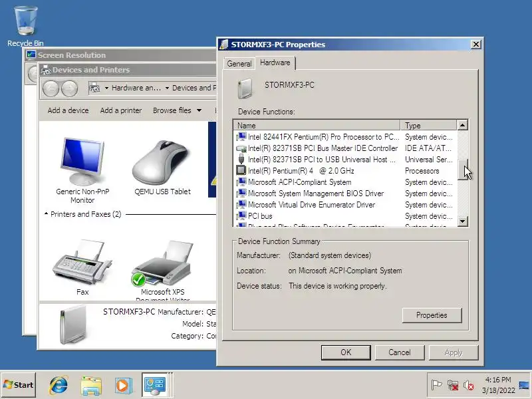The image size is (532, 399).
Task: Select Intel(R) 82371SB PCI Bus Master IDE Controller
Action: point(323,148)
